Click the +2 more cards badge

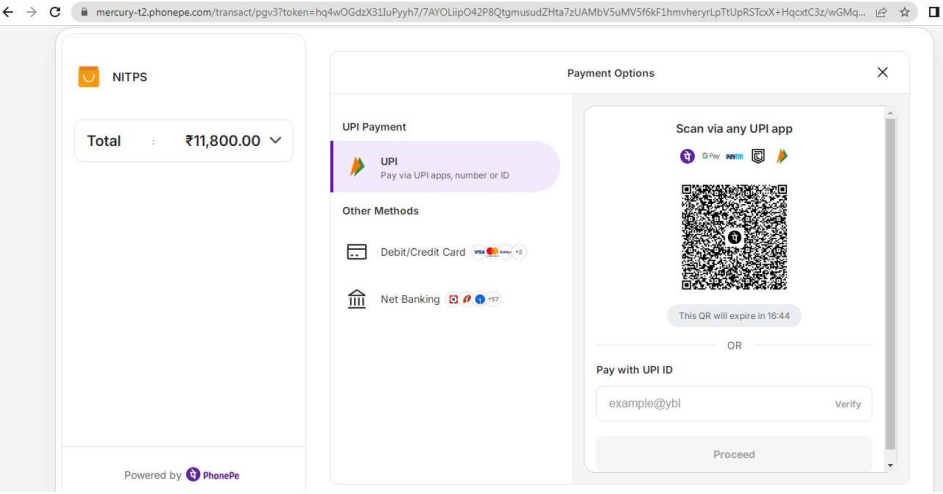pos(518,252)
